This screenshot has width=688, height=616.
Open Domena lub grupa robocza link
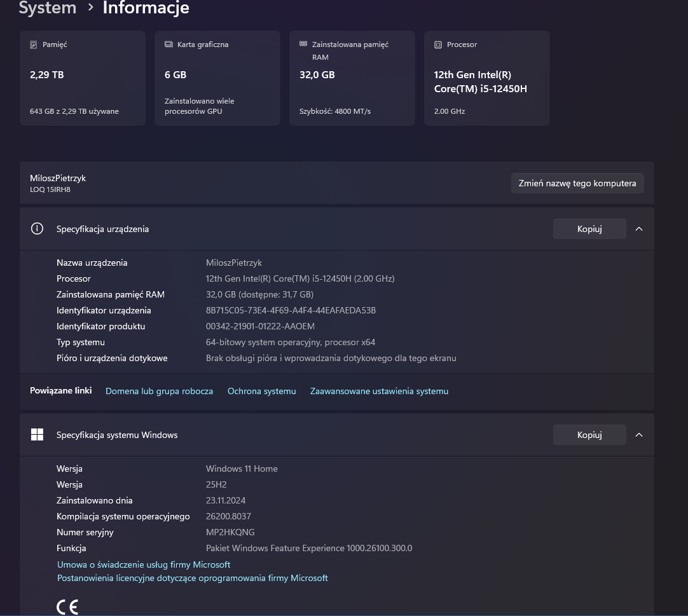[x=159, y=391]
